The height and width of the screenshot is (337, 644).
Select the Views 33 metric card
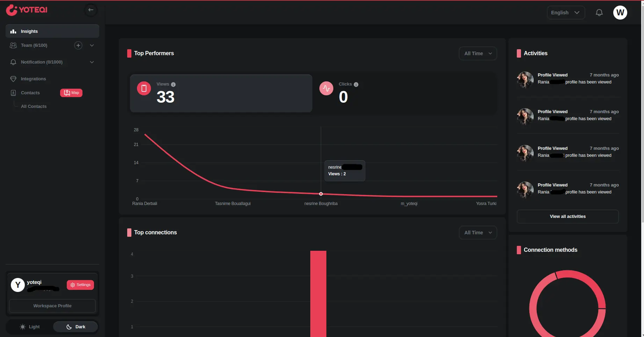pyautogui.click(x=221, y=93)
